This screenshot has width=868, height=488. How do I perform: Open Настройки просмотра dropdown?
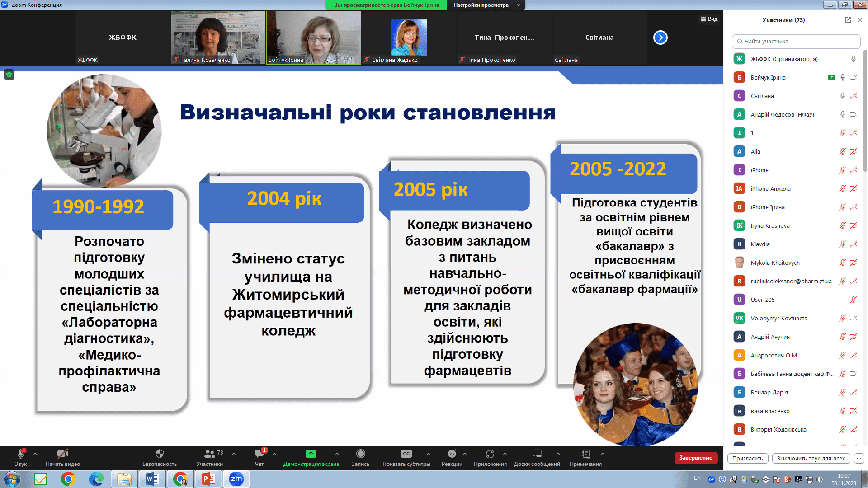click(486, 5)
